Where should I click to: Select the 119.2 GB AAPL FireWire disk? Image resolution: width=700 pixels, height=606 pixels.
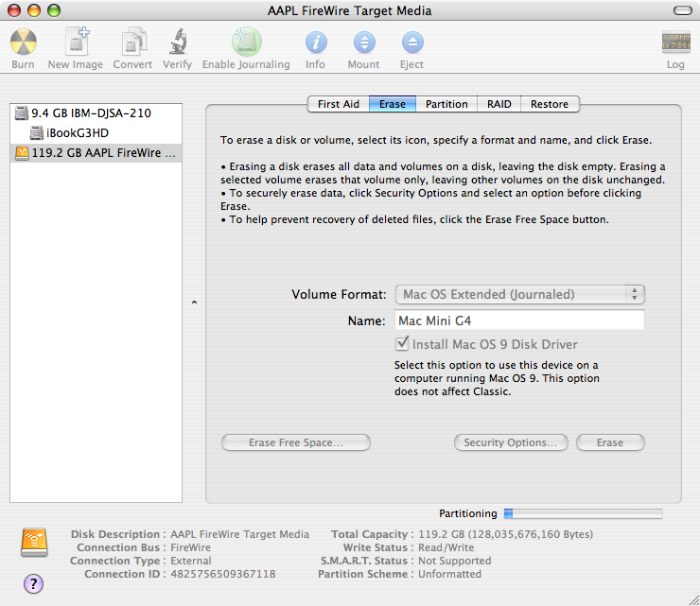(96, 153)
